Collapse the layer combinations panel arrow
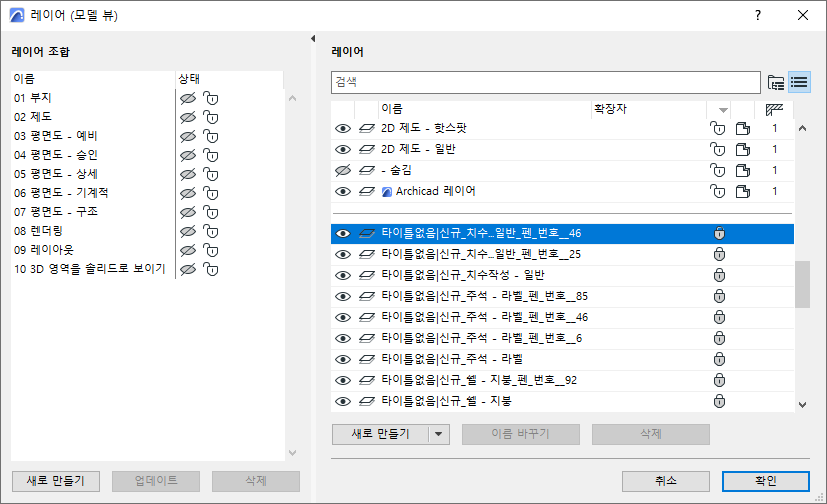 pos(313,38)
